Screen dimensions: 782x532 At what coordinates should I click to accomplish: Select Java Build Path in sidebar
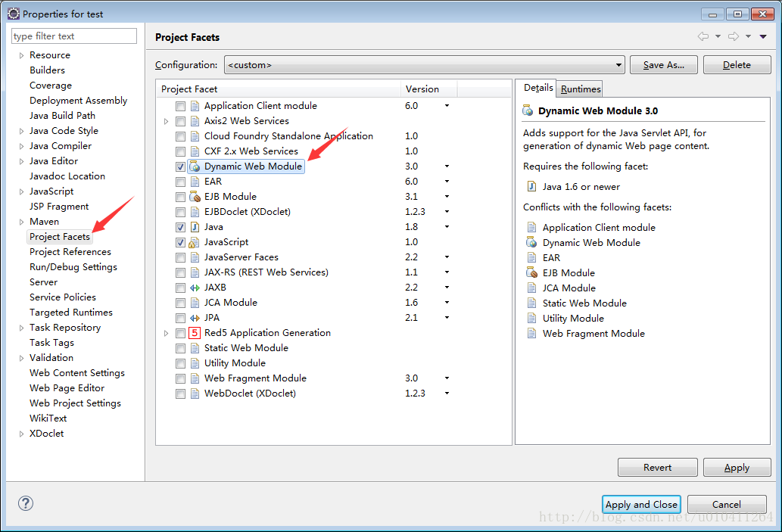click(62, 115)
